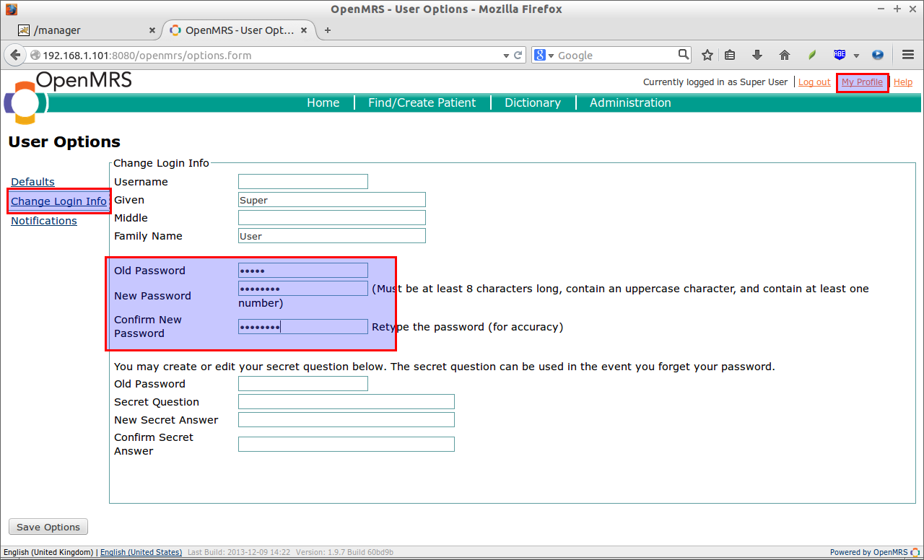924x560 pixels.
Task: Open URL history dropdown arrow
Action: [506, 55]
